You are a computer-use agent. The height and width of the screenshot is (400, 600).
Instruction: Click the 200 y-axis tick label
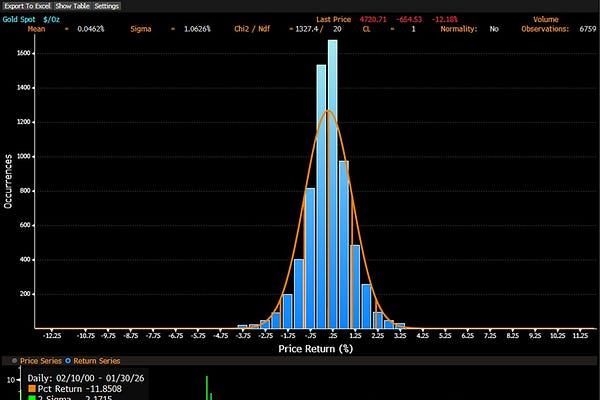point(25,294)
